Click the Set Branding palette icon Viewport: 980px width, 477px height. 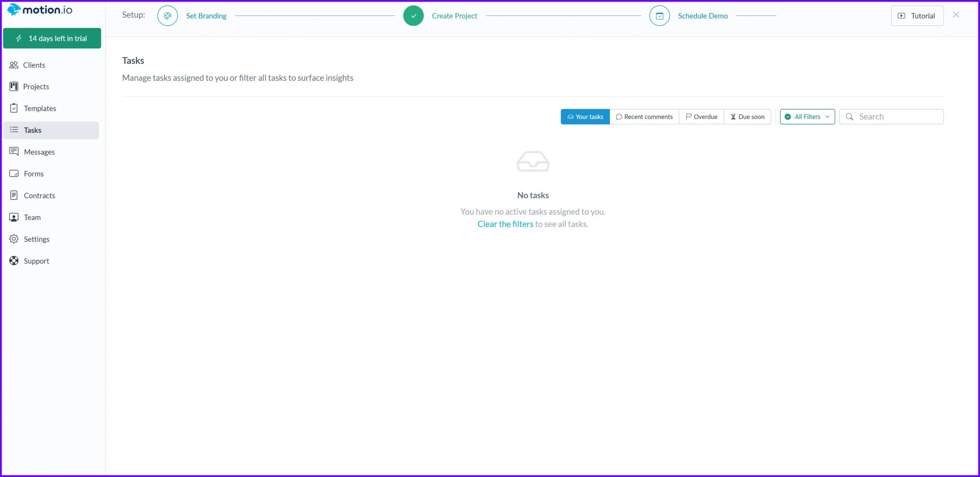[x=167, y=15]
